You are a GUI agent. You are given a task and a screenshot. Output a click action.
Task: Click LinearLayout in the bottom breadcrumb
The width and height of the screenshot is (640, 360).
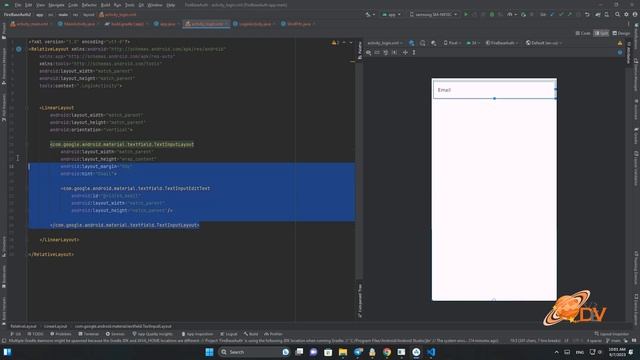56,326
